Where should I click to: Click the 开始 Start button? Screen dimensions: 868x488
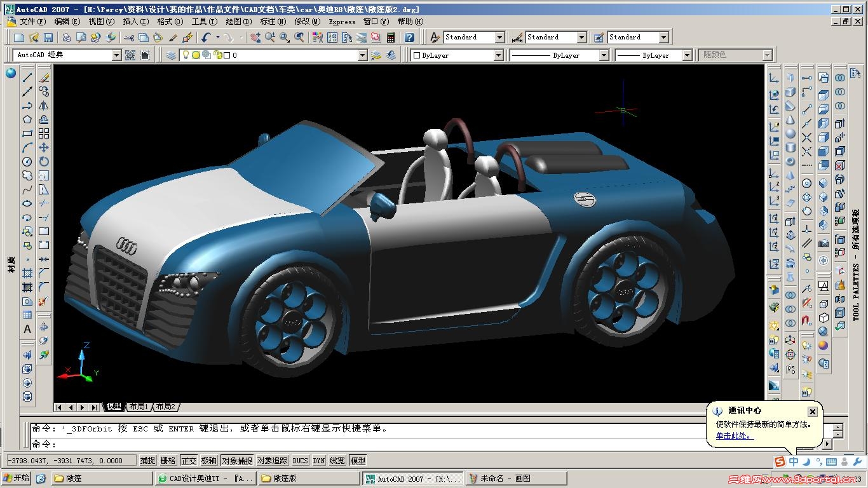tap(16, 478)
